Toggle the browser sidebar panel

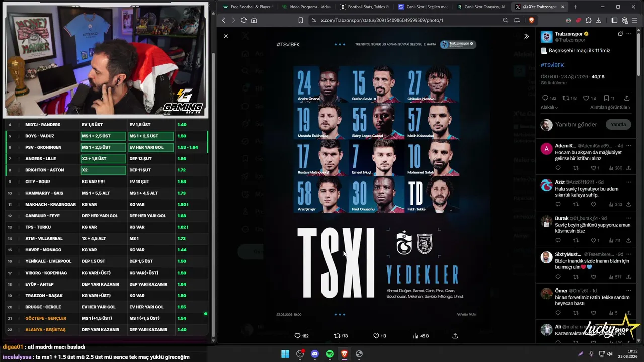(614, 20)
